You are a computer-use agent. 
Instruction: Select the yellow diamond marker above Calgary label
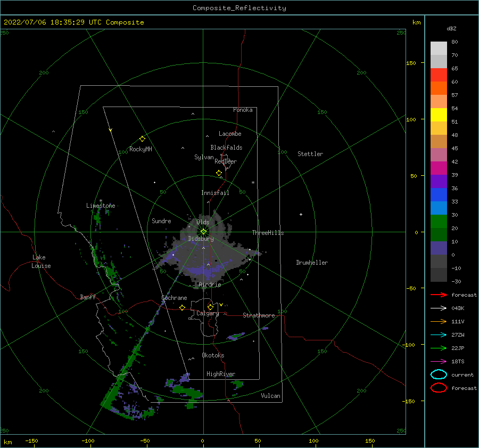point(210,307)
